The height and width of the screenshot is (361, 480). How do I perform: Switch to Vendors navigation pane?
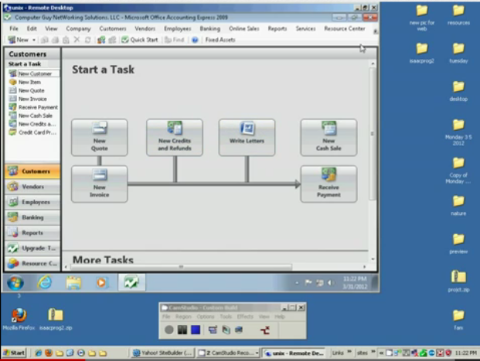pos(33,187)
